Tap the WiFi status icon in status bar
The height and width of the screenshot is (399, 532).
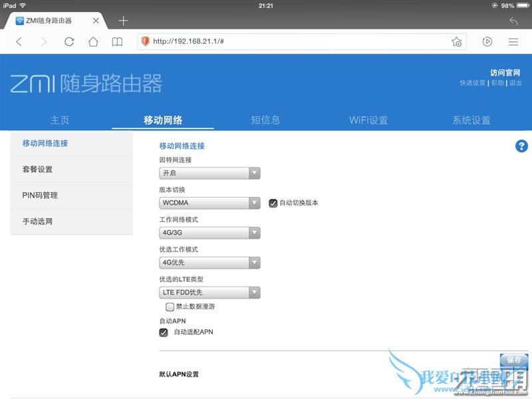(23, 5)
